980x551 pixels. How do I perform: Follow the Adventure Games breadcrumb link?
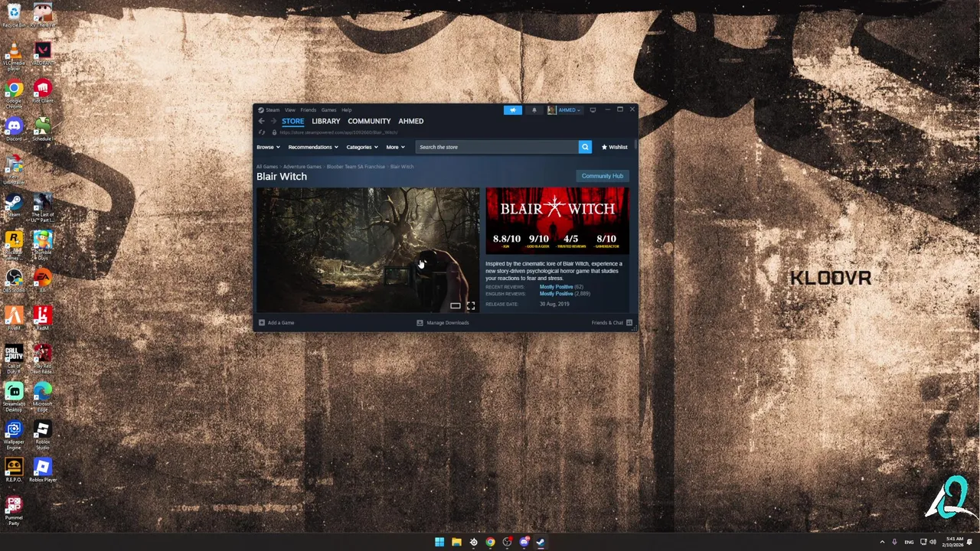coord(302,166)
